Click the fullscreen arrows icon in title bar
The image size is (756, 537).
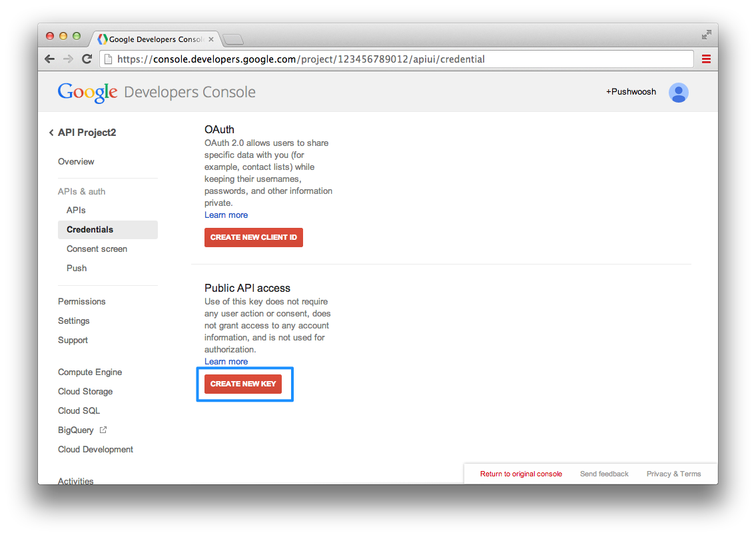[x=706, y=35]
